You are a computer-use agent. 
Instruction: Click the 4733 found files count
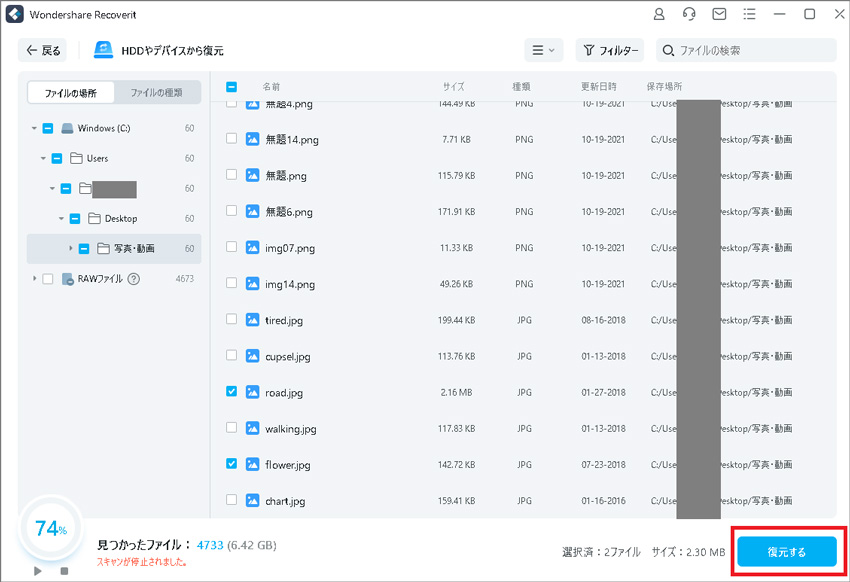210,545
